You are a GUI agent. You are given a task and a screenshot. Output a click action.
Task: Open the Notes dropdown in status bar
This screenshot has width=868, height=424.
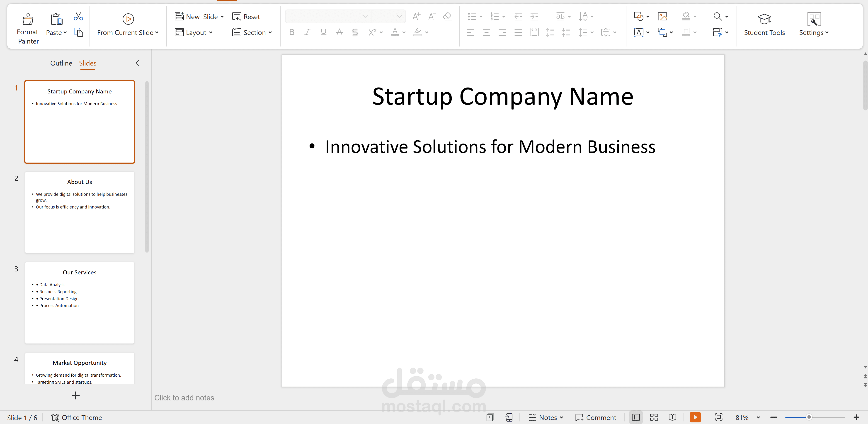click(561, 417)
